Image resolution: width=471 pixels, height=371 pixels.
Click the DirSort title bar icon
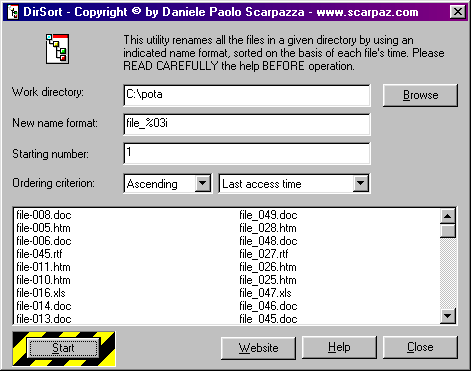[x=13, y=12]
